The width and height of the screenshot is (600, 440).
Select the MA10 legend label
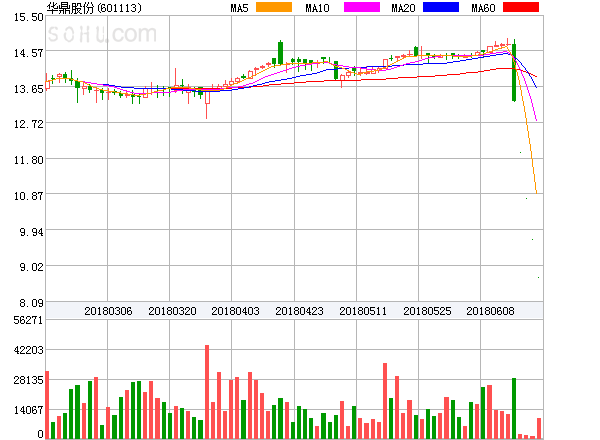tap(317, 8)
